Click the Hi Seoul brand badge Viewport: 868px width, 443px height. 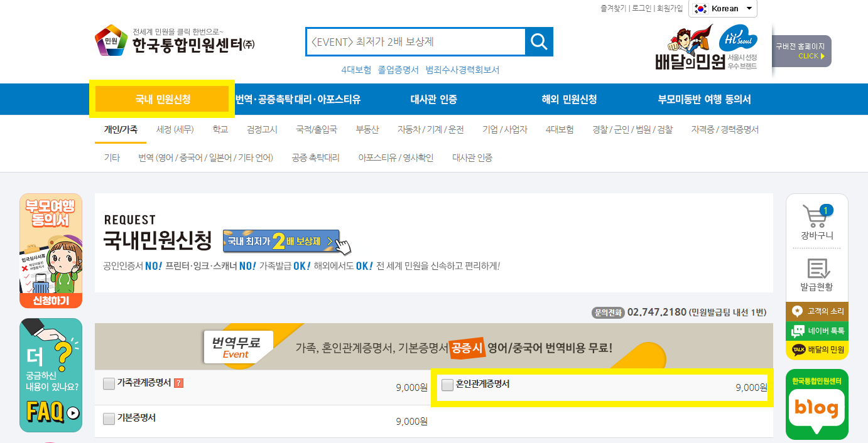tap(738, 38)
